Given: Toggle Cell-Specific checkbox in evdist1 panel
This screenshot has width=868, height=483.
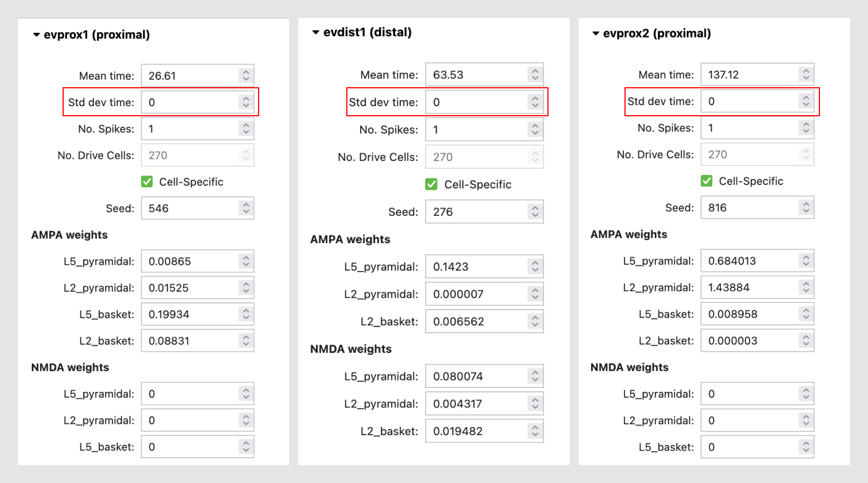Looking at the screenshot, I should [431, 184].
